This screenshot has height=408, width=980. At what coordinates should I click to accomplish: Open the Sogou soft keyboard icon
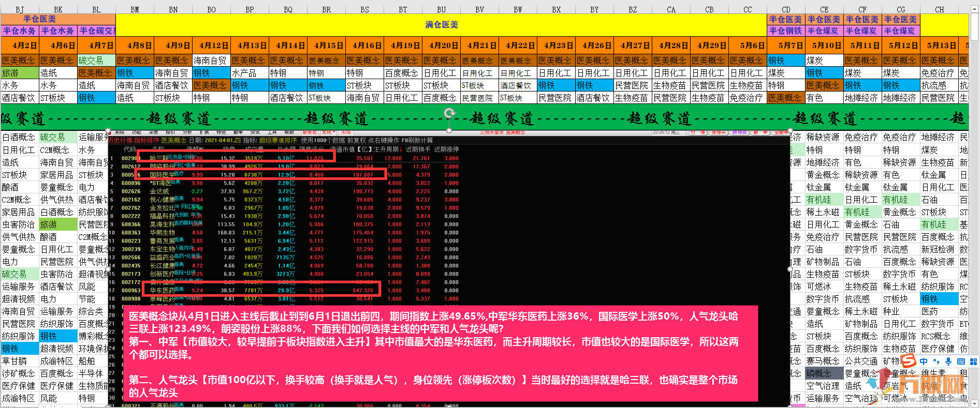point(961,361)
